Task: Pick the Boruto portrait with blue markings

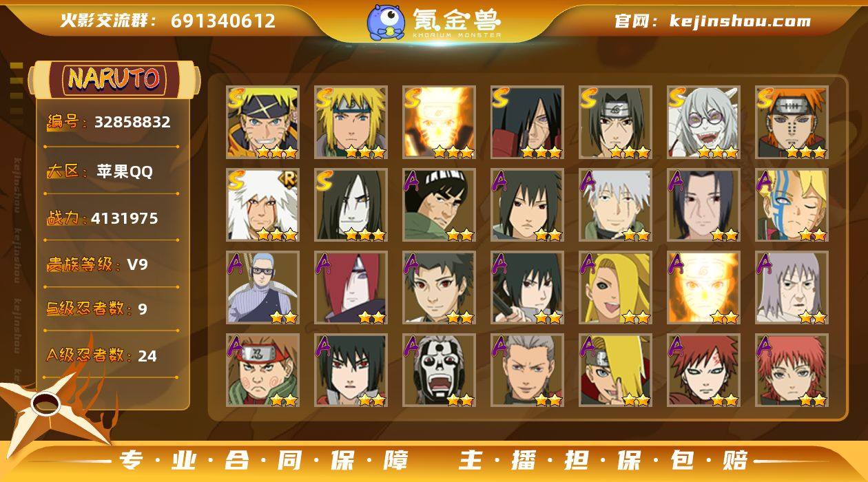Action: pos(792,205)
